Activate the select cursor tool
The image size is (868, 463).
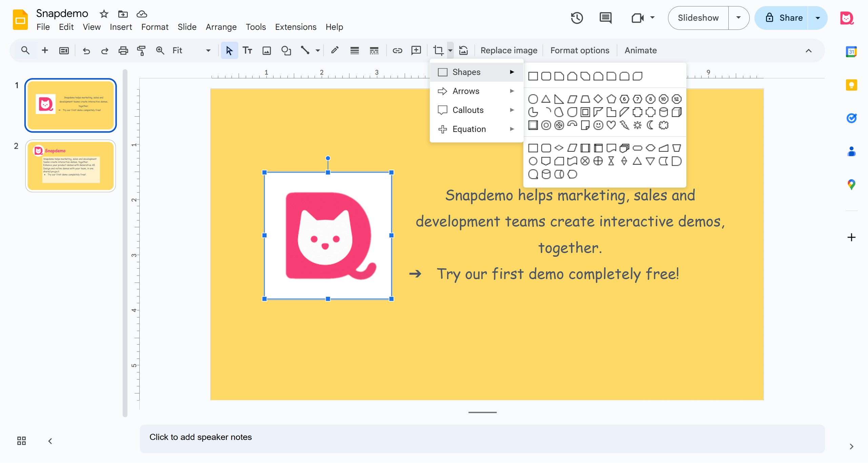pyautogui.click(x=229, y=51)
